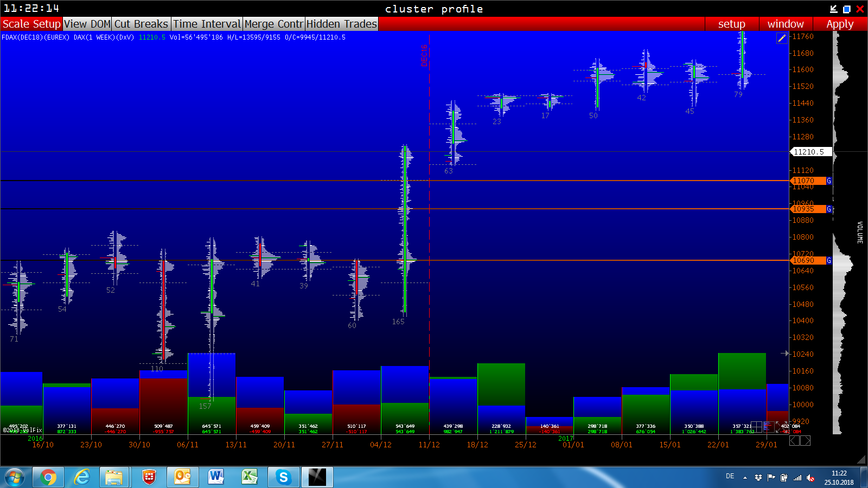
Task: Open Skype from the taskbar
Action: 283,477
